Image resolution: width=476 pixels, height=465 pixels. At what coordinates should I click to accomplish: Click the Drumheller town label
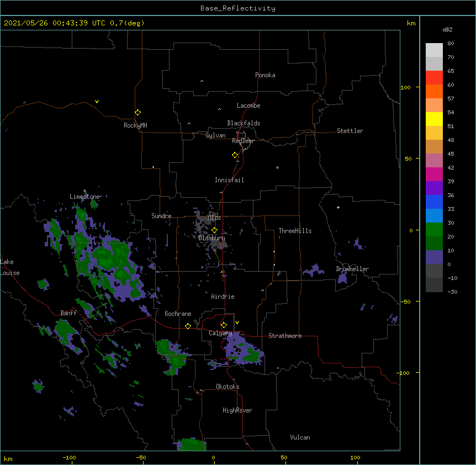pos(352,269)
